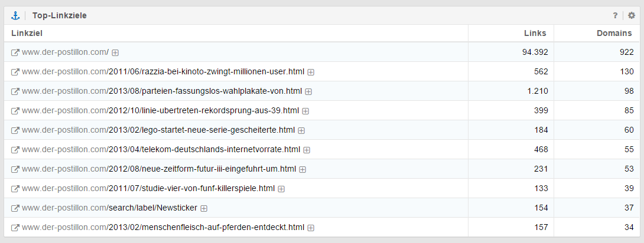Expand the linie-ubertreten-rekordsprung row plus box
Screen dimensions: 644x243
click(x=305, y=111)
